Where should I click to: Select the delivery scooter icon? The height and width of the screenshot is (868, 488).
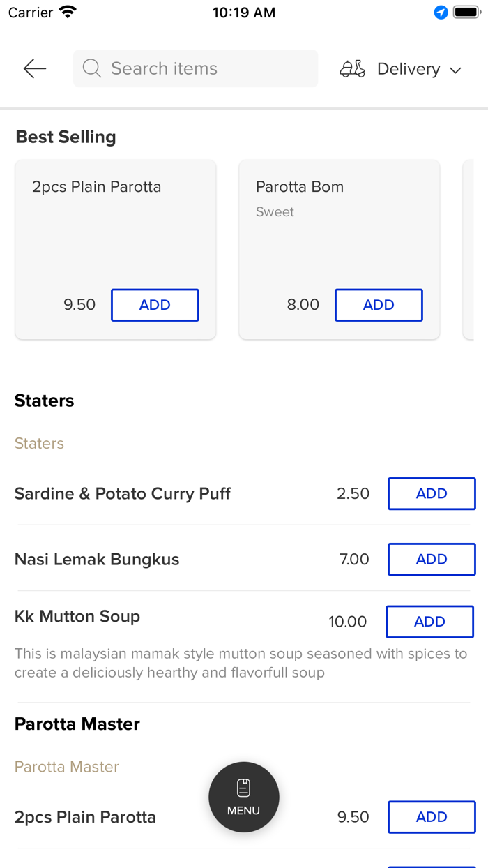(352, 68)
